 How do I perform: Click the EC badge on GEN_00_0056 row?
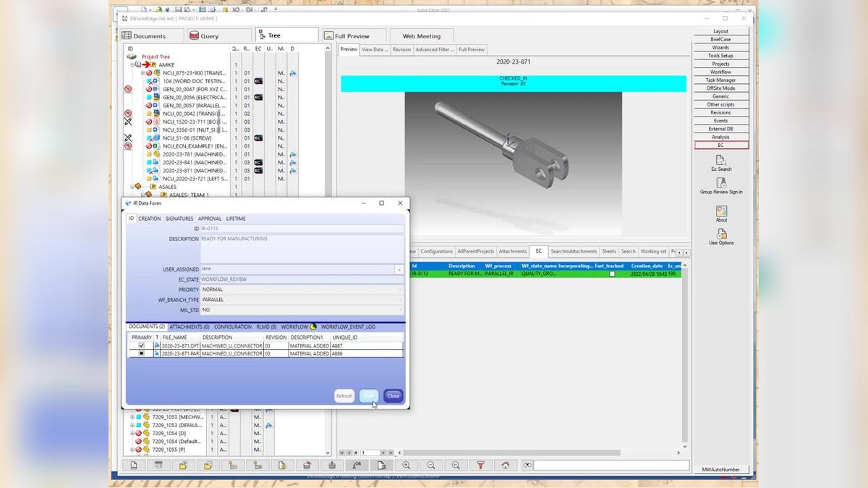pyautogui.click(x=258, y=97)
